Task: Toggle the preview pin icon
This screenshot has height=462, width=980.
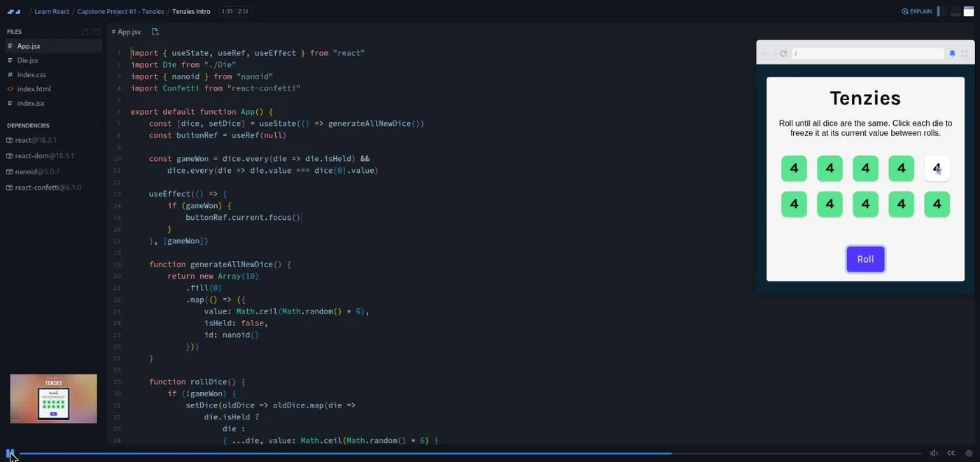Action: 952,54
